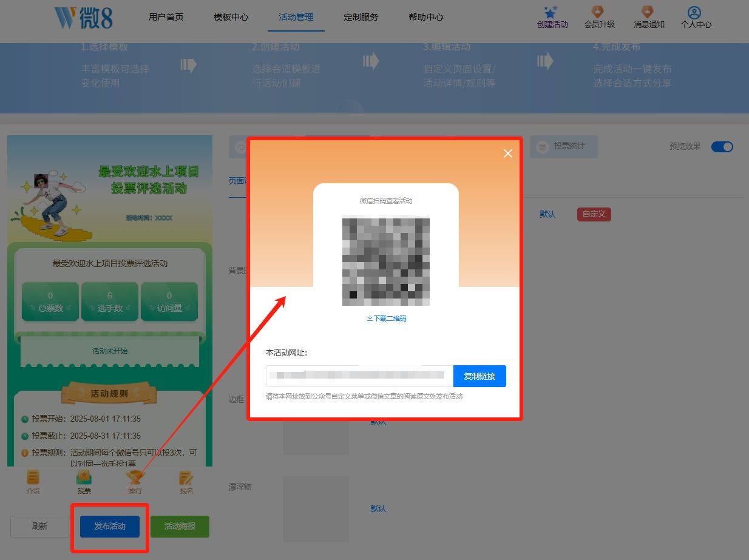The image size is (749, 560).
Task: Click the WeChat QR code image
Action: tap(386, 261)
